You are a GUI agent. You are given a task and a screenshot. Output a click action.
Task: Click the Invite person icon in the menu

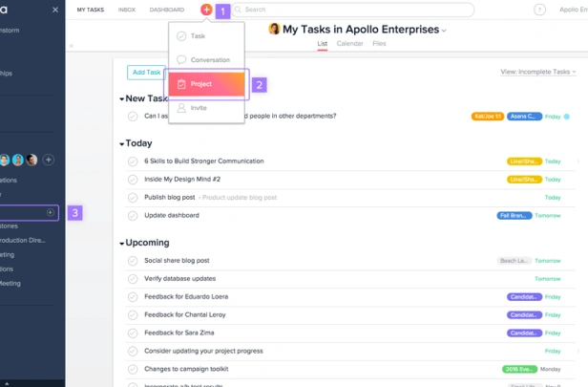[181, 108]
